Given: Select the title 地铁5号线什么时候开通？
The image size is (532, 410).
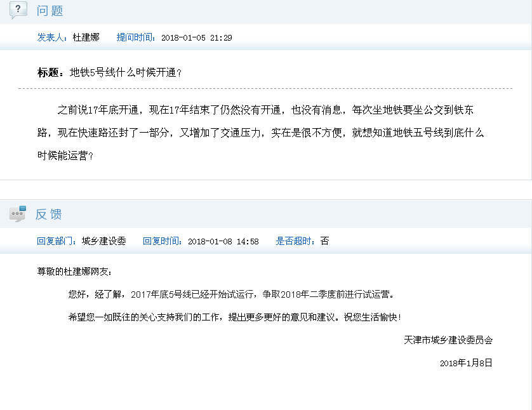Looking at the screenshot, I should point(126,72).
